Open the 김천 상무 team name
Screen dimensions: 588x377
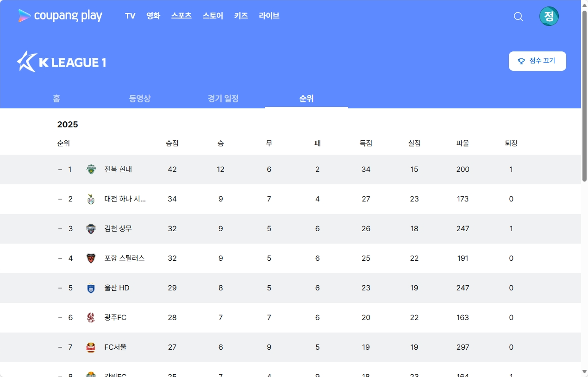pos(118,229)
